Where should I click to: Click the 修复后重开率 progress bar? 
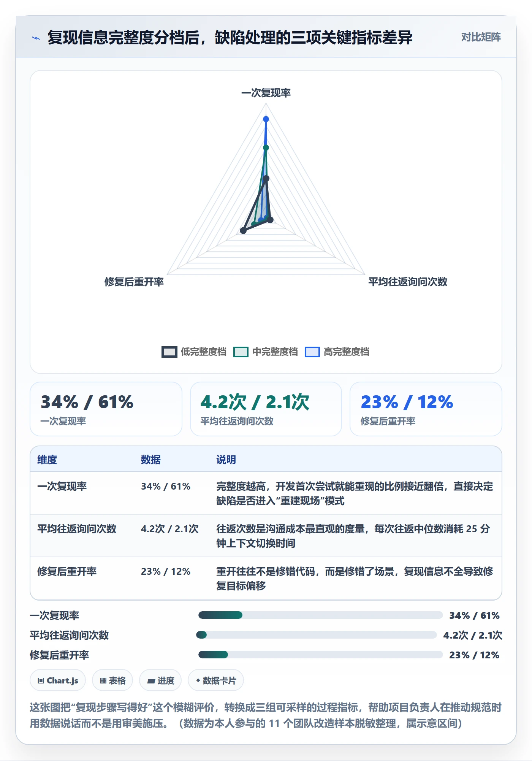(x=321, y=655)
